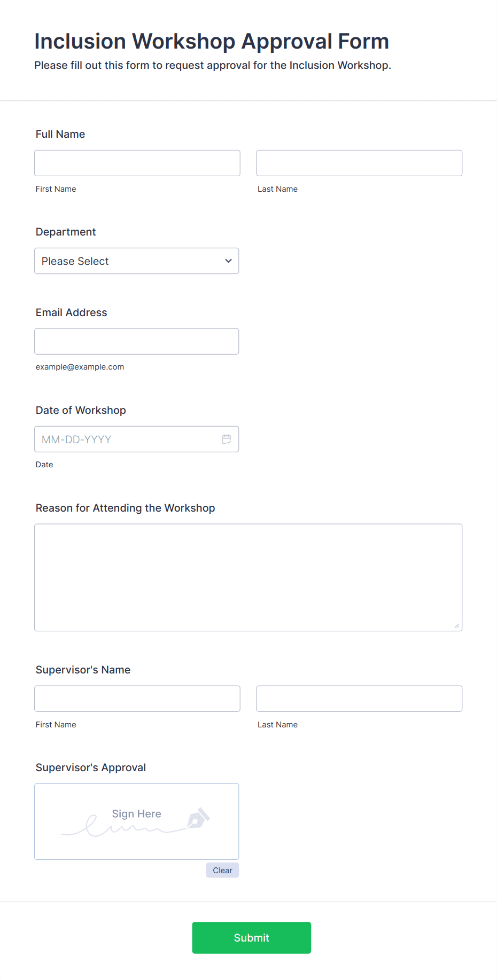Click the Supervisor's Approval label
The height and width of the screenshot is (980, 497).
click(91, 767)
